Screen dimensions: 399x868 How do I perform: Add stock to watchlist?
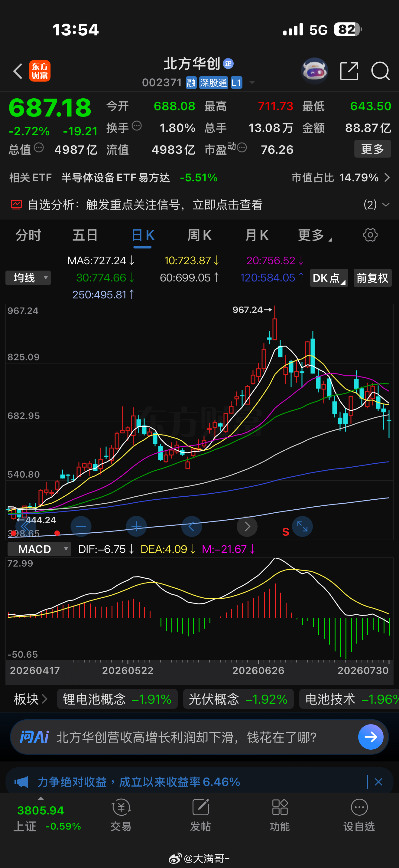pos(359,815)
